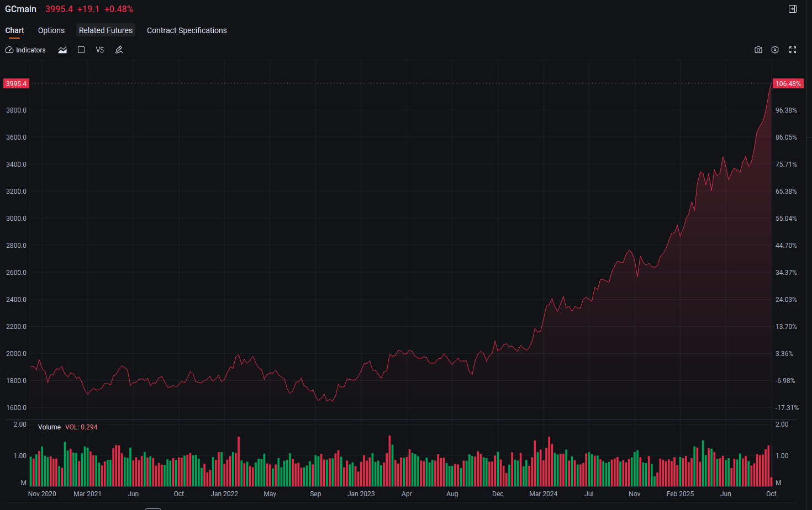Click the 106.48% percentage axis label
The width and height of the screenshot is (812, 510).
coord(788,84)
